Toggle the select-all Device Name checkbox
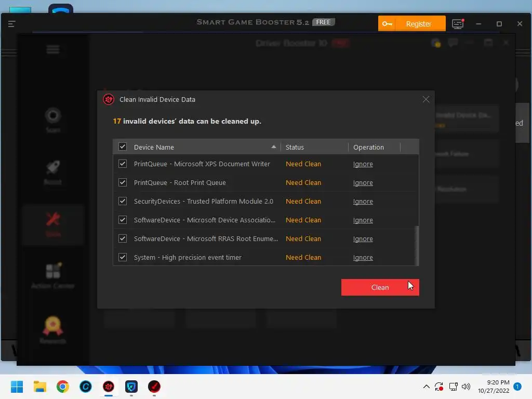The width and height of the screenshot is (532, 399). tap(123, 147)
